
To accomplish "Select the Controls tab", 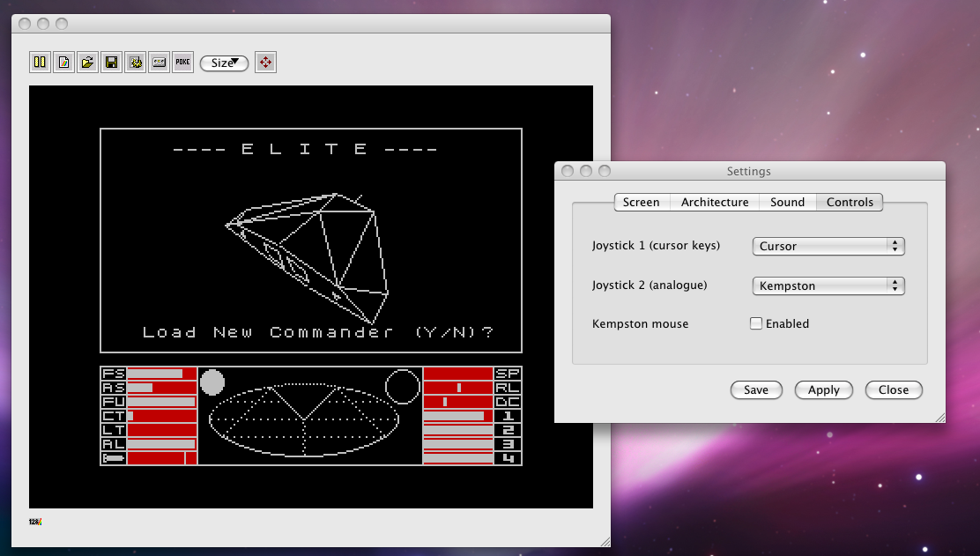I will pos(850,203).
